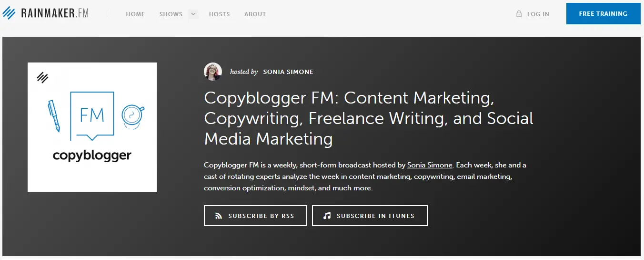Follow the underlined Sonia Simone description link
Image resolution: width=644 pixels, height=260 pixels.
430,165
